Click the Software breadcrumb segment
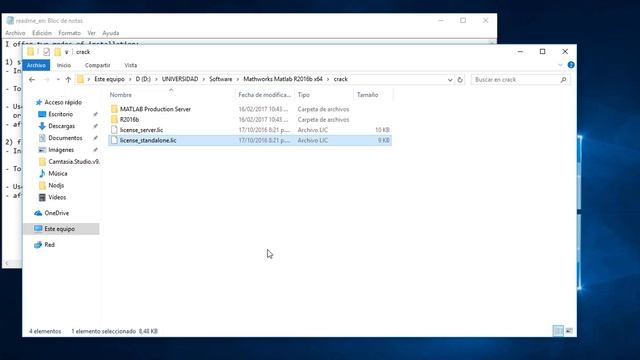 click(221, 79)
